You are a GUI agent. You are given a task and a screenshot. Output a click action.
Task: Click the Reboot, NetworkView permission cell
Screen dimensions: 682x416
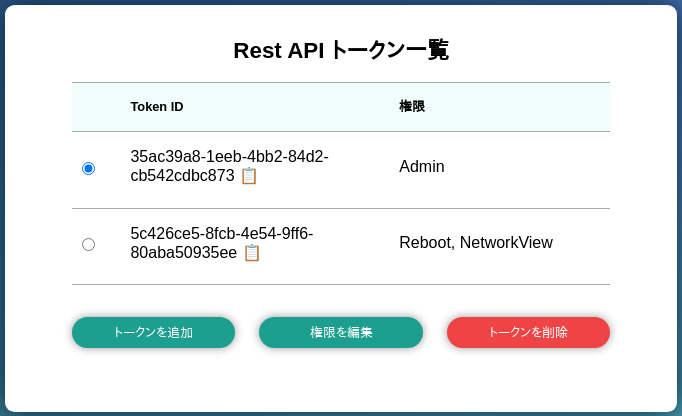(475, 243)
